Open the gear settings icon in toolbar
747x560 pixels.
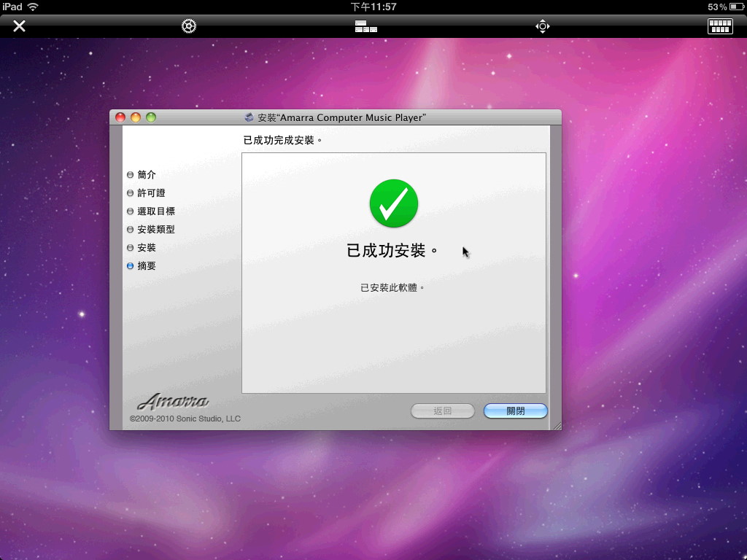point(189,26)
